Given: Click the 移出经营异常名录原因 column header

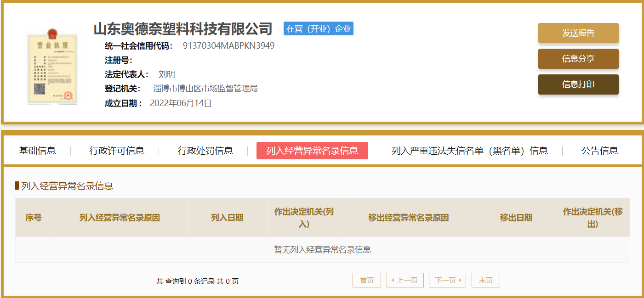Looking at the screenshot, I should coord(408,218).
